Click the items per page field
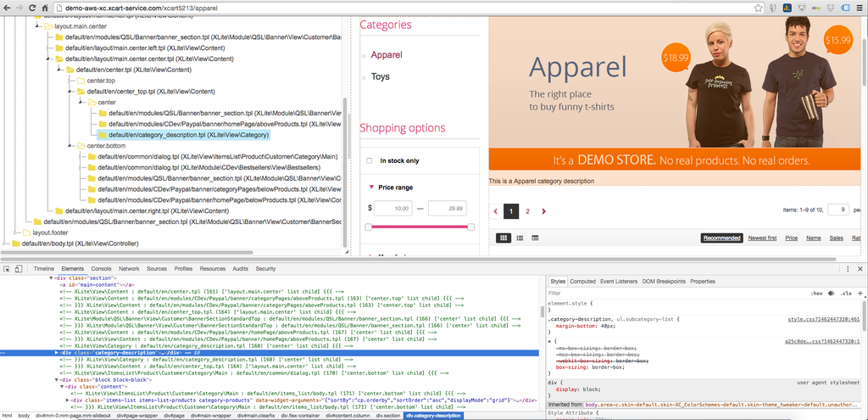The width and height of the screenshot is (868, 420). tap(838, 210)
